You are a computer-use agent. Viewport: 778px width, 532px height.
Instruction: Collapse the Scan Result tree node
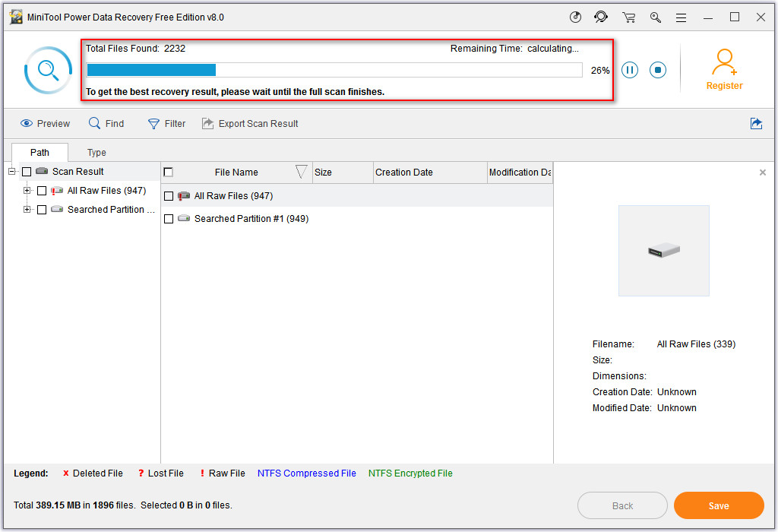(12, 172)
